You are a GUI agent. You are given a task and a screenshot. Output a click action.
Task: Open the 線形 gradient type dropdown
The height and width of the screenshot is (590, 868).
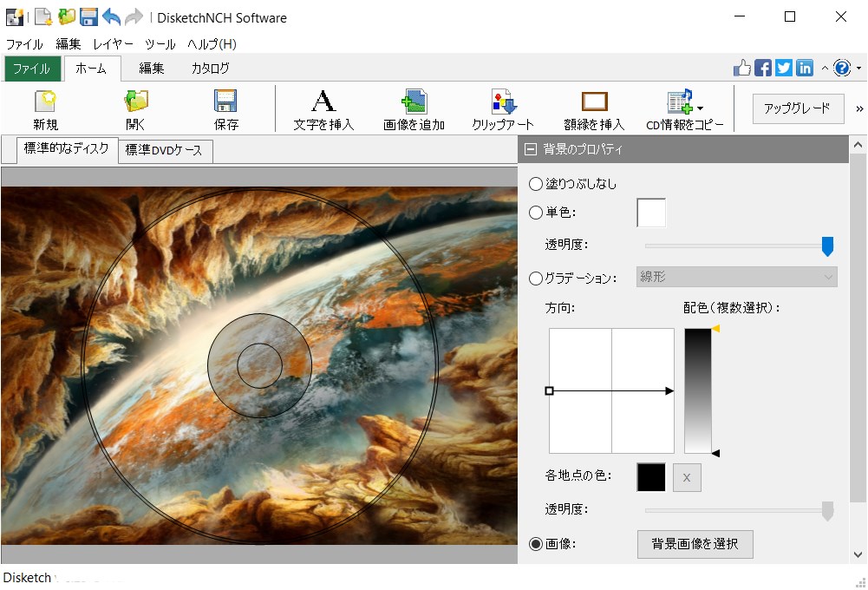(737, 277)
